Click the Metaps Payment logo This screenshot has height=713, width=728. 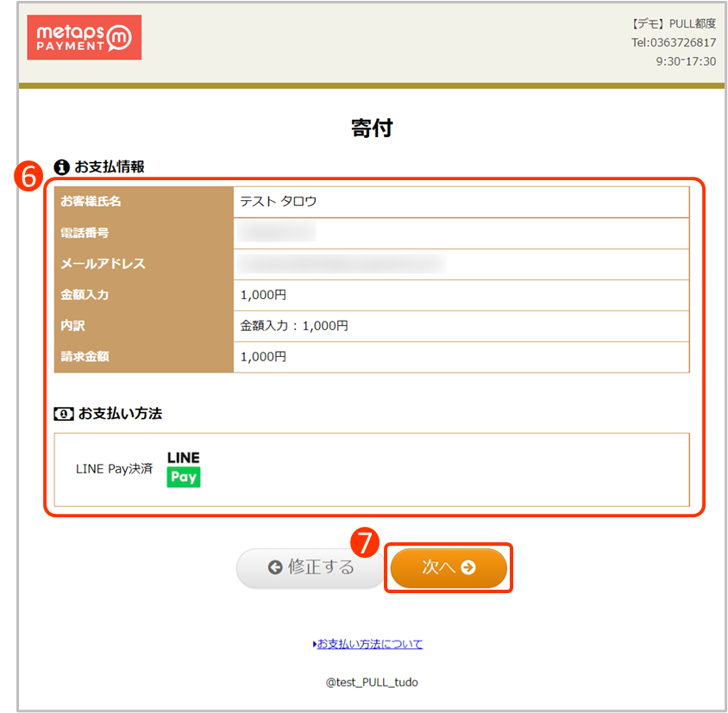(x=84, y=37)
